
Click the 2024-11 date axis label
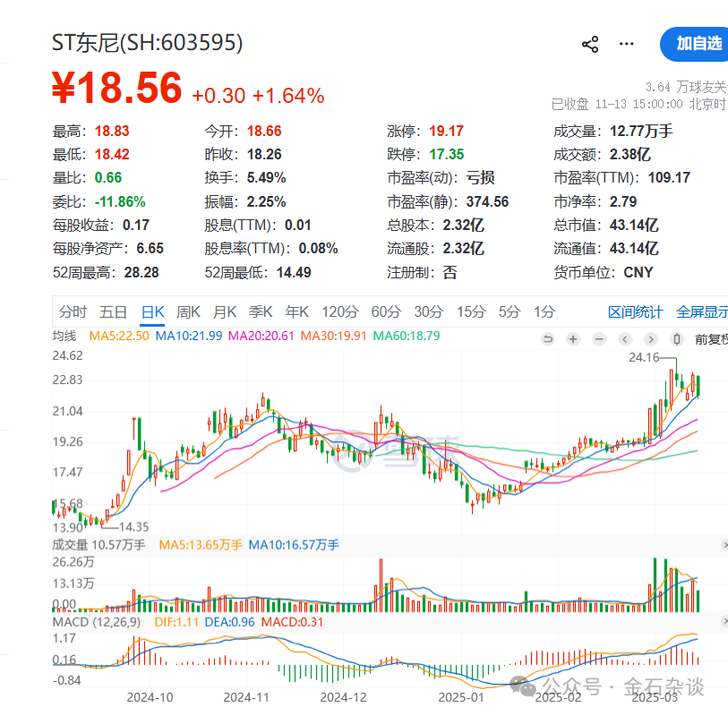[246, 697]
